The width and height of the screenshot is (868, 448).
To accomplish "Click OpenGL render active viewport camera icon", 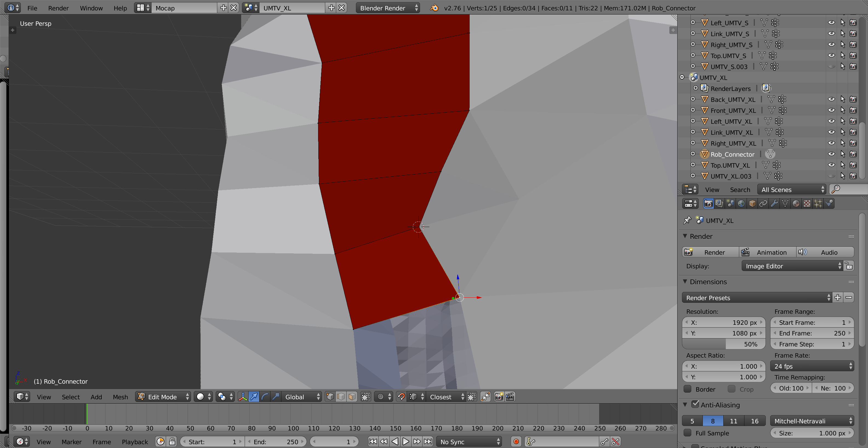I will pos(499,397).
